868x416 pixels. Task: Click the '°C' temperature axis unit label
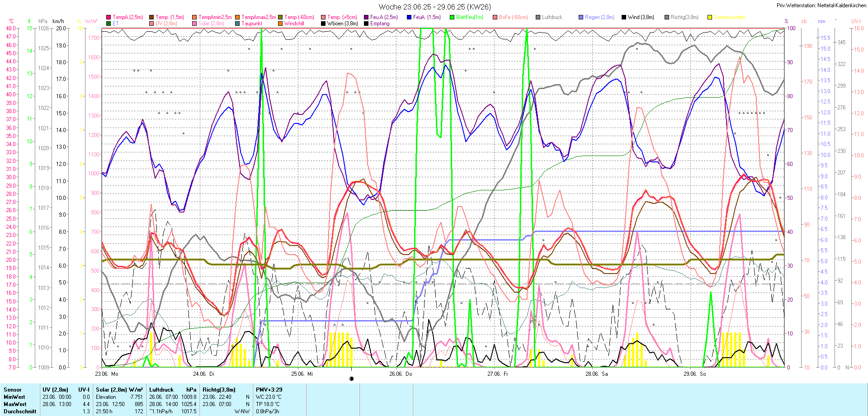pos(11,21)
